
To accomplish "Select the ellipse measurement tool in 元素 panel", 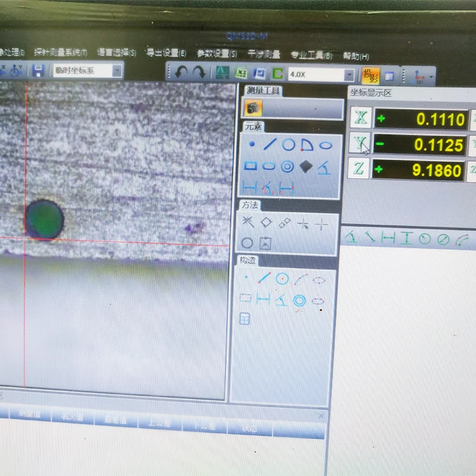I will [x=326, y=145].
